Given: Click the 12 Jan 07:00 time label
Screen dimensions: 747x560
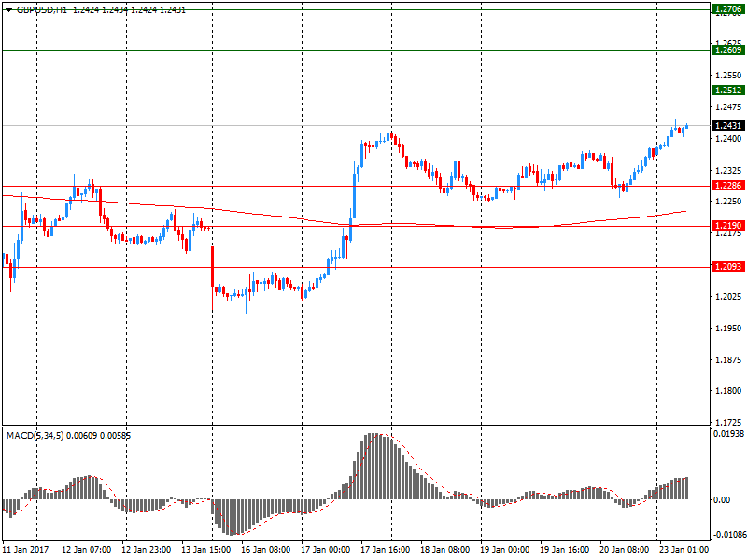Looking at the screenshot, I should [x=86, y=549].
